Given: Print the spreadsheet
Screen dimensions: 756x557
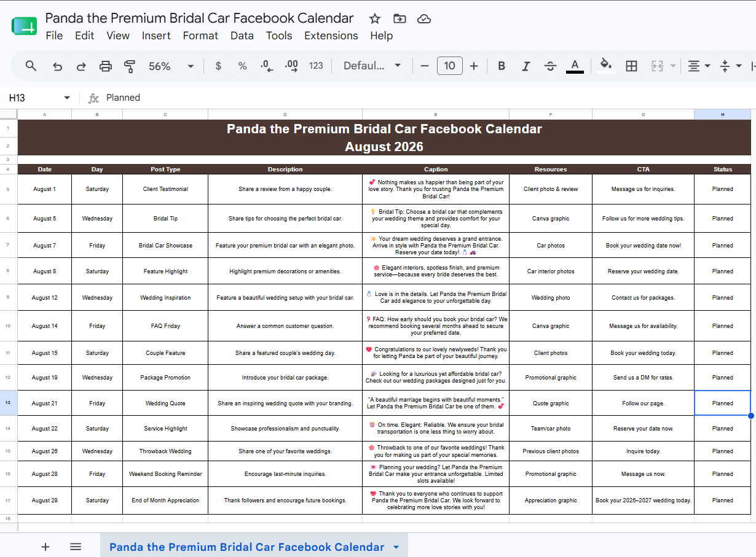Looking at the screenshot, I should pos(106,66).
